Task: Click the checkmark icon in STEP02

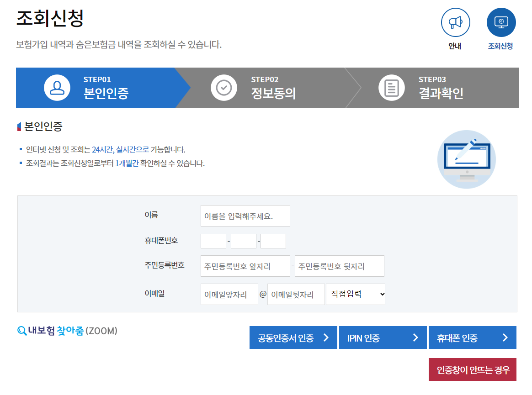Action: [x=224, y=88]
